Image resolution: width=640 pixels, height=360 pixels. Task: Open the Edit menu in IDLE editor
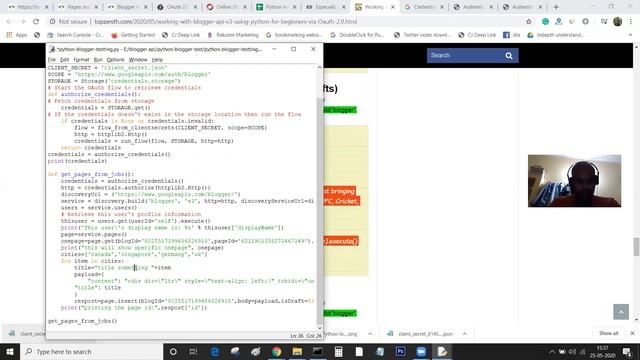pos(64,60)
